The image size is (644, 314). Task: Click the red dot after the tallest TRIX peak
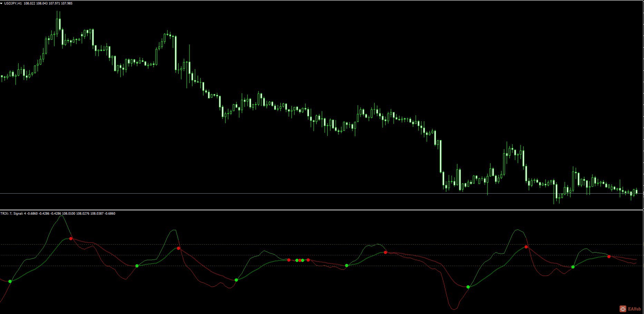[71, 238]
